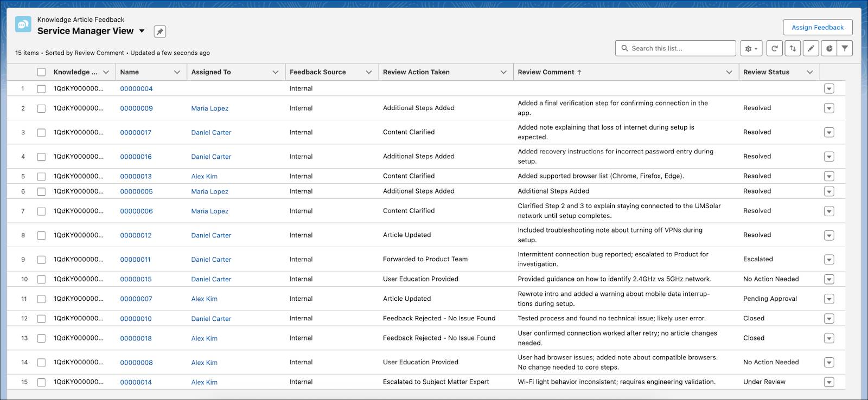
Task: Sort by Assigned To column header
Action: [x=211, y=72]
